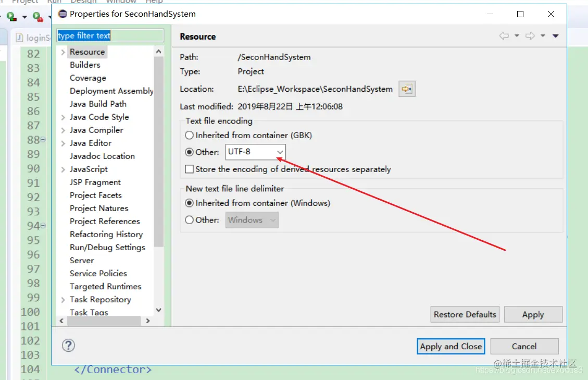Toggle Store the encoding of derived resources separately
This screenshot has height=380, width=588.
click(190, 169)
